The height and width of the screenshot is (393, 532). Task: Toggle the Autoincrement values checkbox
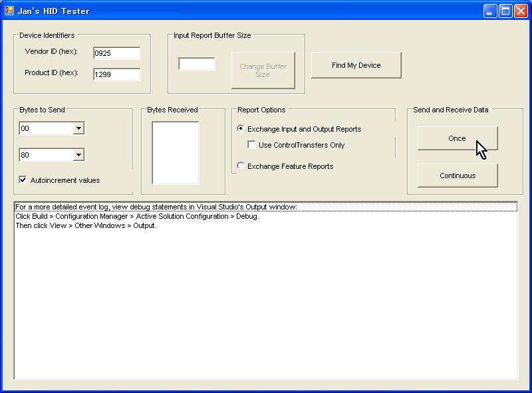point(23,180)
